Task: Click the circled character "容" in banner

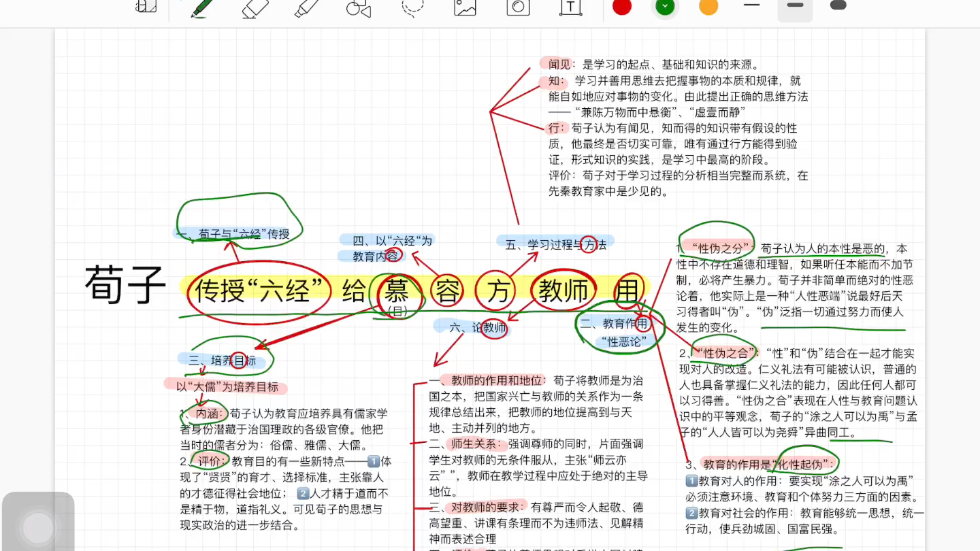Action: coord(446,291)
